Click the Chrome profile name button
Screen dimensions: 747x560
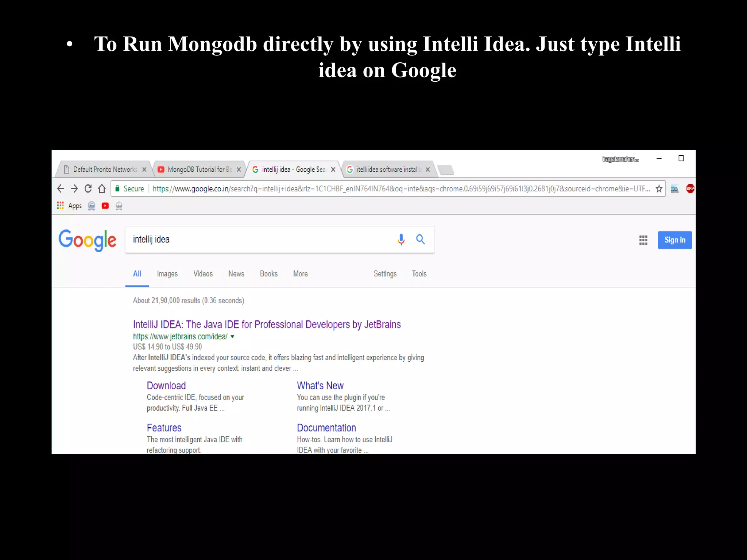pos(620,159)
